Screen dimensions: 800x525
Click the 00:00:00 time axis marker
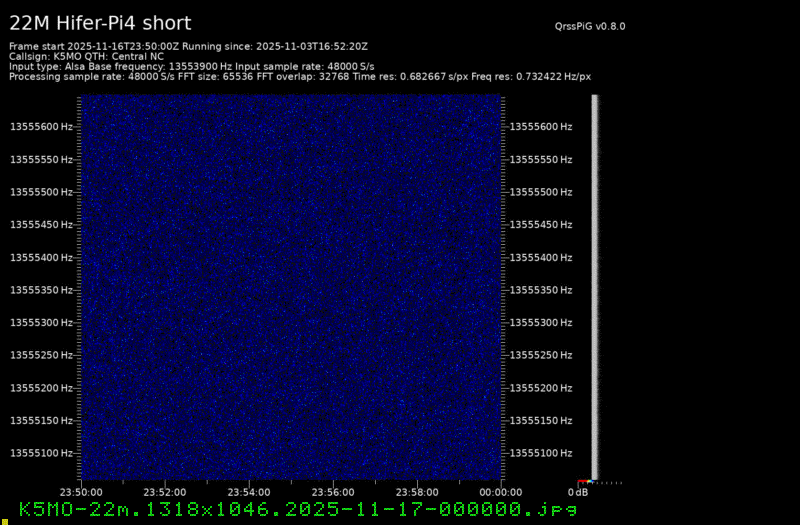(501, 492)
